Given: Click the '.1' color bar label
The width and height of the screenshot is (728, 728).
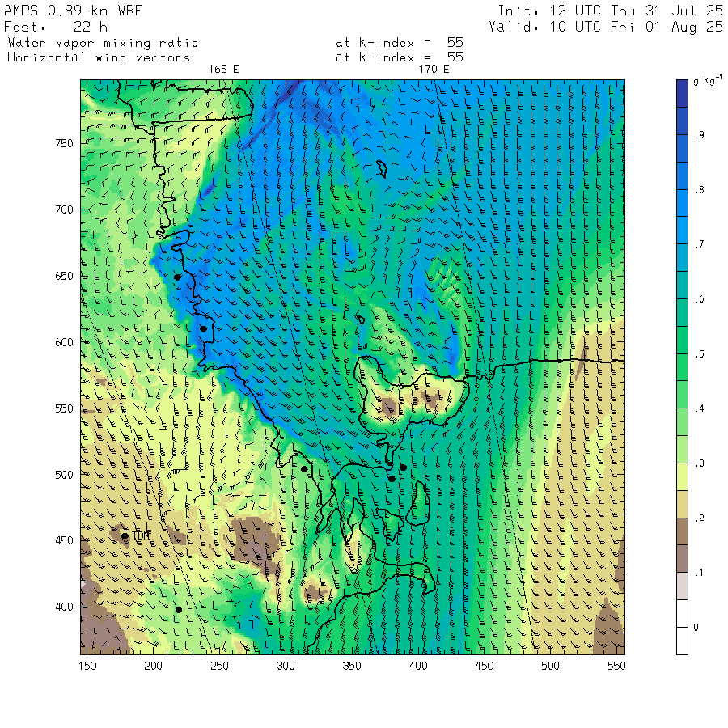Looking at the screenshot, I should [x=699, y=573].
